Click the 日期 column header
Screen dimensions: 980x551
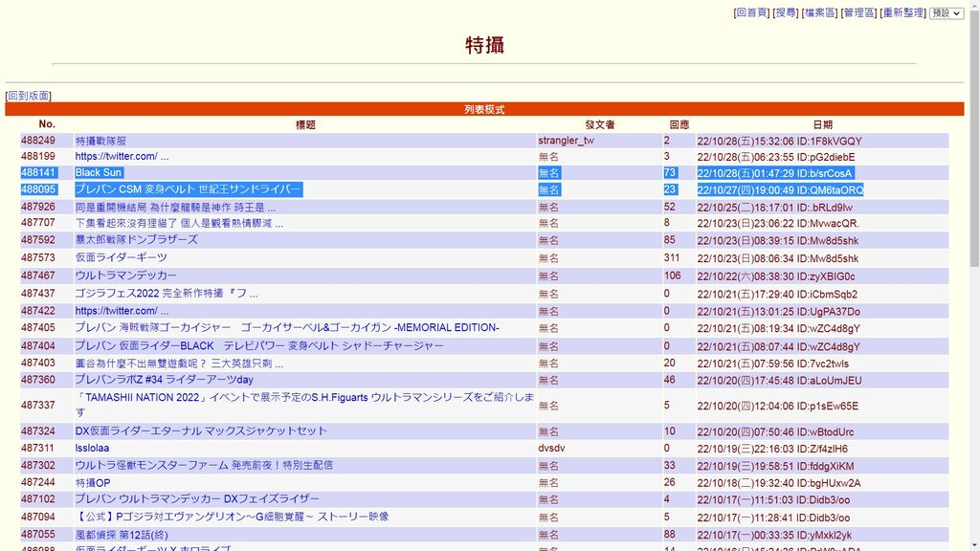click(822, 125)
